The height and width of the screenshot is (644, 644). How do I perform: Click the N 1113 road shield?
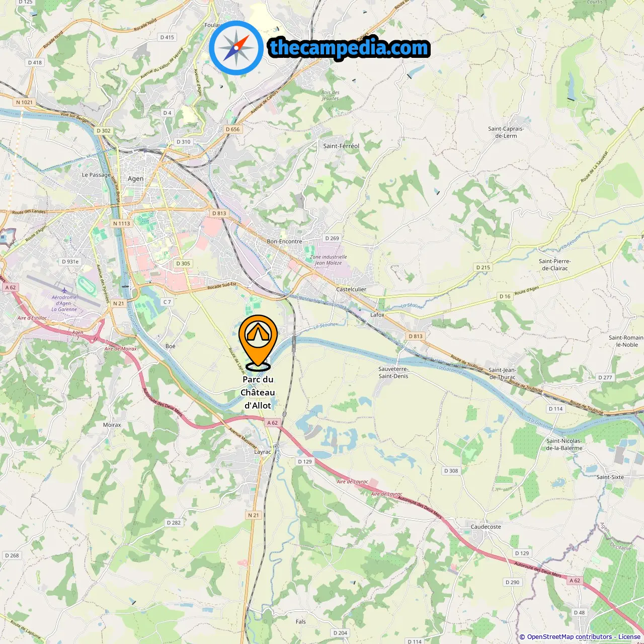click(121, 223)
